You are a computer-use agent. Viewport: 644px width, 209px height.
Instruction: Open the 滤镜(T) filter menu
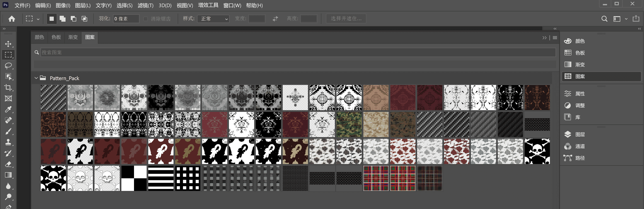point(145,5)
